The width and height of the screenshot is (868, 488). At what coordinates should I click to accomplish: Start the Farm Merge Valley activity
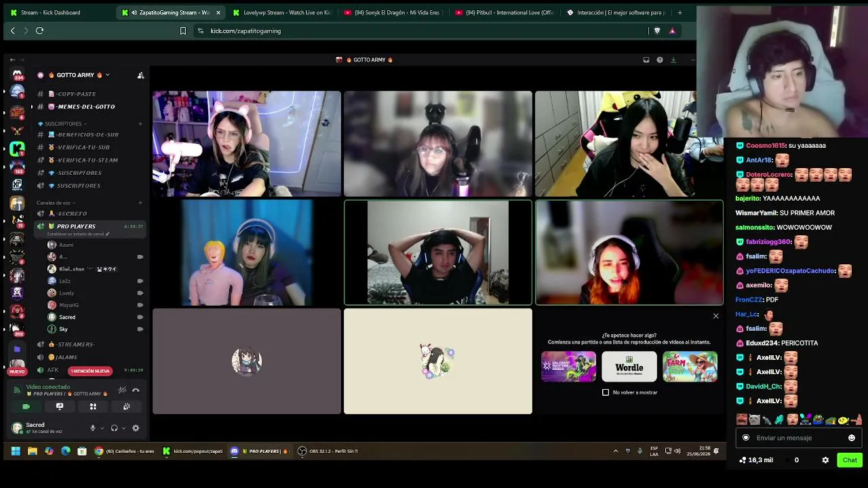[x=690, y=367]
